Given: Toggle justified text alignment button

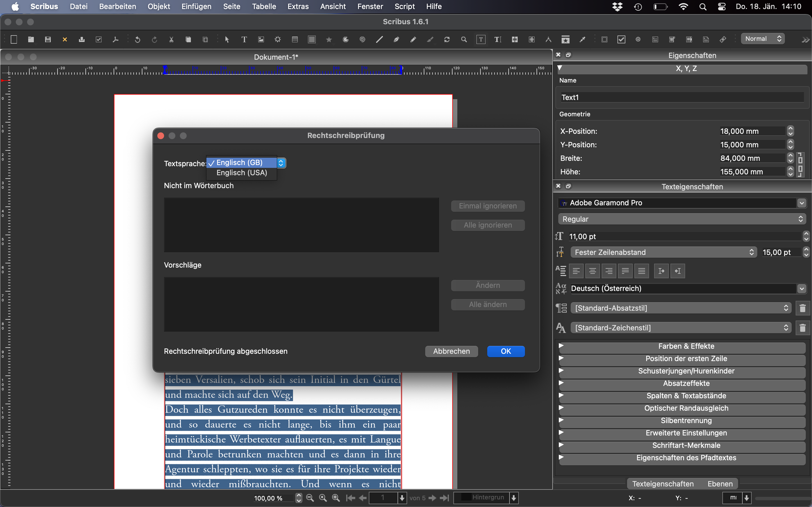Looking at the screenshot, I should (625, 271).
